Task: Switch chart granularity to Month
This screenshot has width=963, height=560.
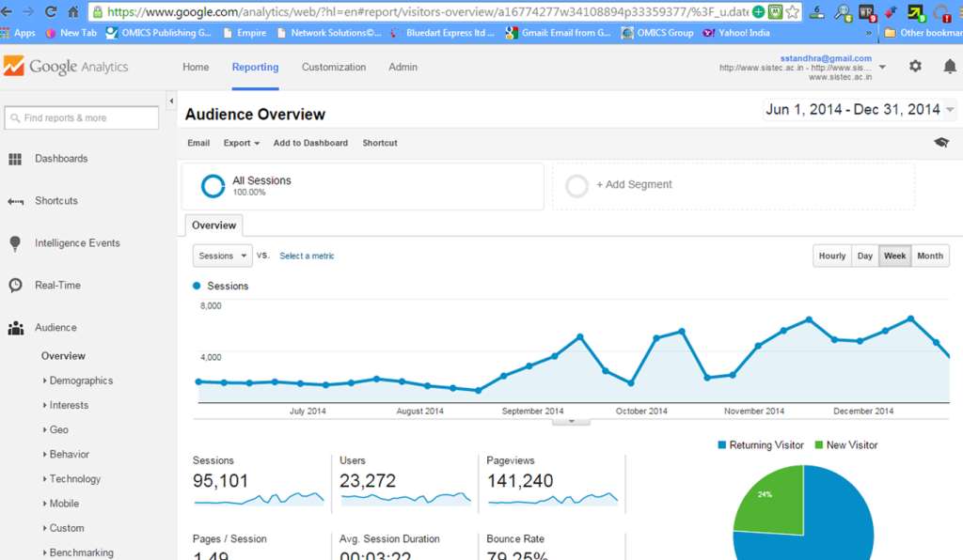Action: pos(929,256)
